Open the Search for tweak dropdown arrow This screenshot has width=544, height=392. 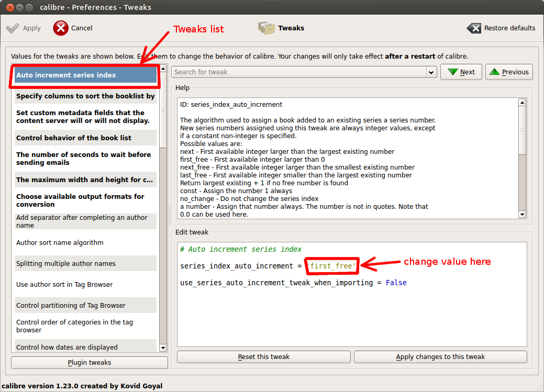(431, 72)
